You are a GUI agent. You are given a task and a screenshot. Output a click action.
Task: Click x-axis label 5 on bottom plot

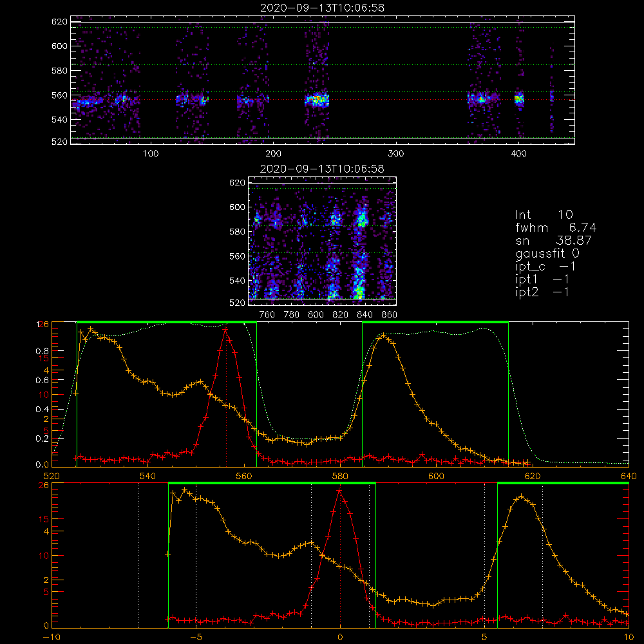pyautogui.click(x=485, y=637)
